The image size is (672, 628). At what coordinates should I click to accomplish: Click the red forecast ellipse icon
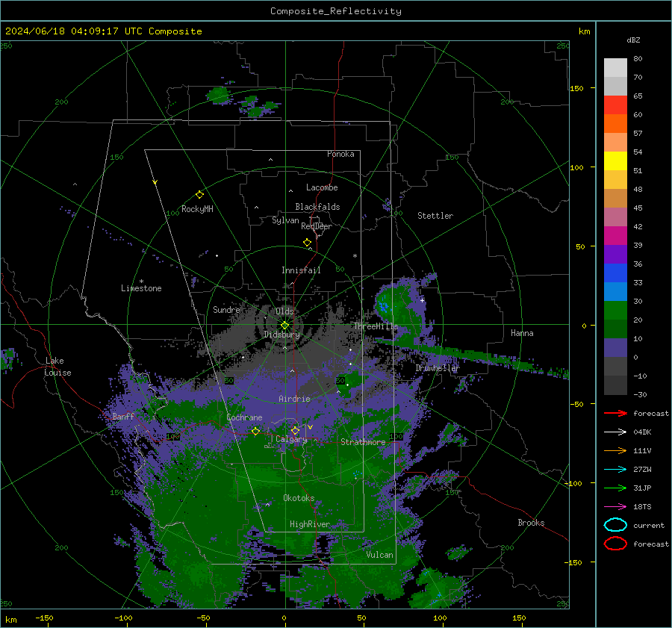tap(615, 544)
